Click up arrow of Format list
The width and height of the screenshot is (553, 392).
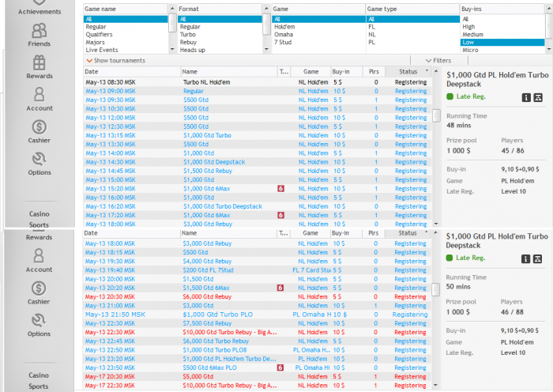tap(267, 9)
